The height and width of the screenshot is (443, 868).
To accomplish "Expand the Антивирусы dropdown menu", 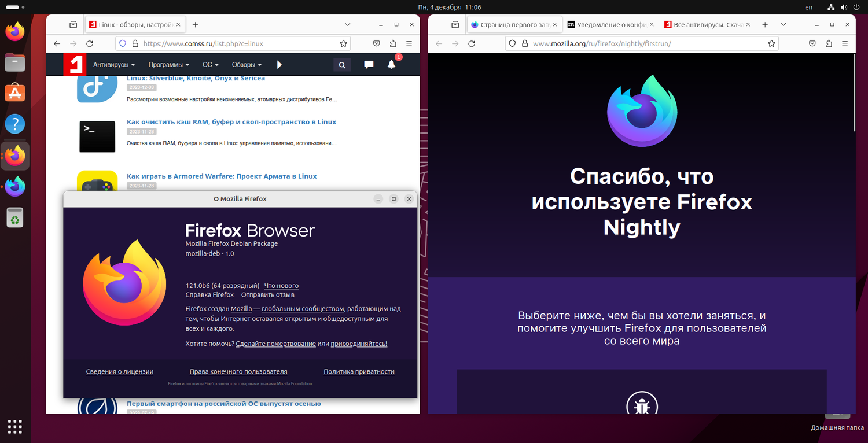I will tap(114, 65).
